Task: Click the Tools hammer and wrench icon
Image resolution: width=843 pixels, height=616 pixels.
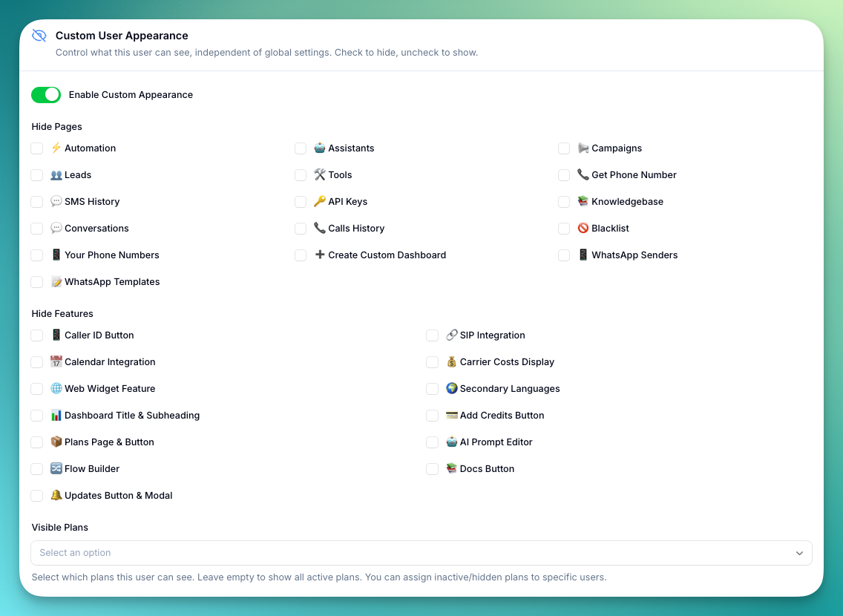Action: click(320, 174)
